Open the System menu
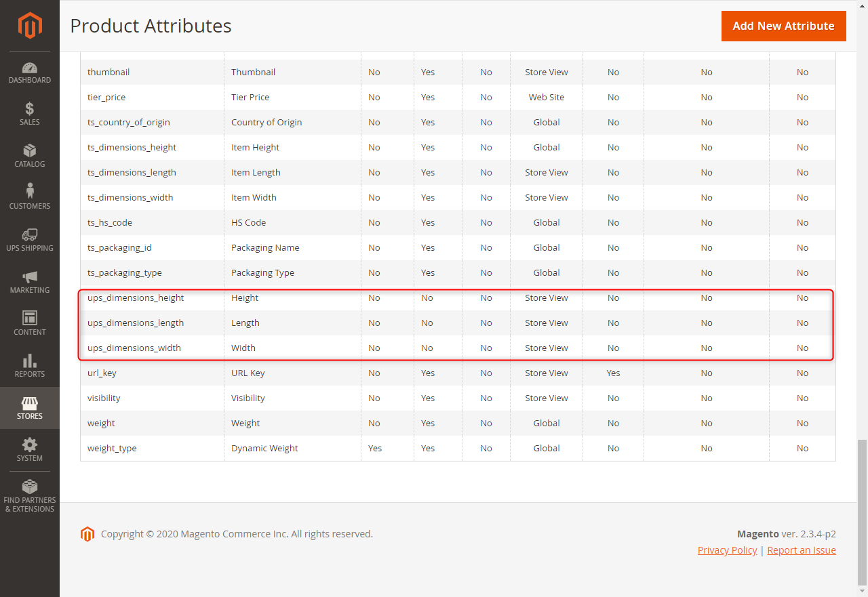Screen dimensions: 868x597 [x=30, y=450]
